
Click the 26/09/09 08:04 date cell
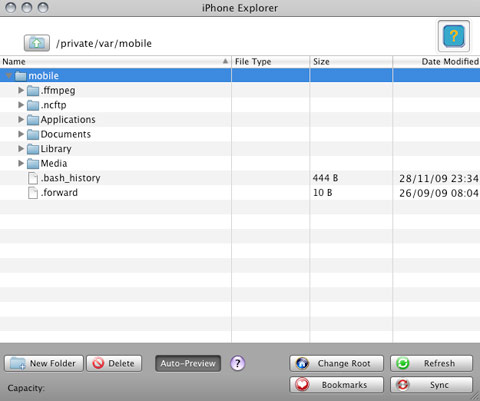(x=439, y=193)
